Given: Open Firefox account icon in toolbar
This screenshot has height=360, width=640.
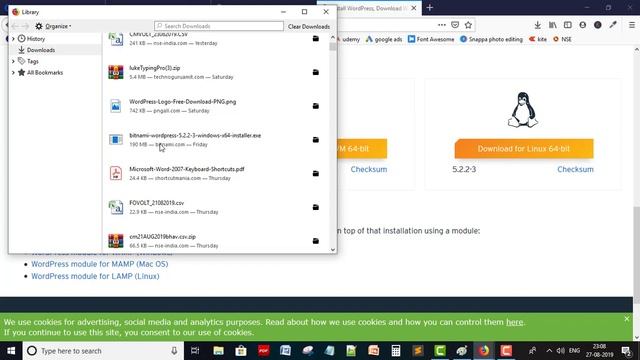Looking at the screenshot, I should [x=583, y=25].
